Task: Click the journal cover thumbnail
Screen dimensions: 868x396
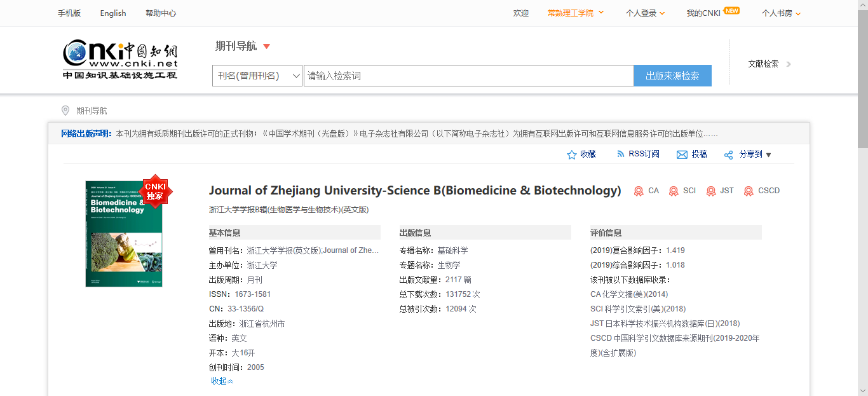Action: tap(124, 234)
